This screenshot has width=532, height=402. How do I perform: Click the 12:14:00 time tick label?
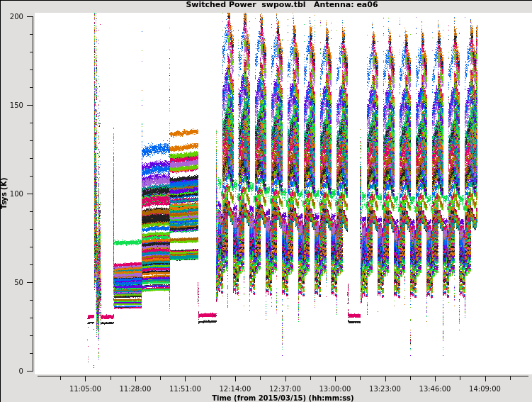point(235,389)
